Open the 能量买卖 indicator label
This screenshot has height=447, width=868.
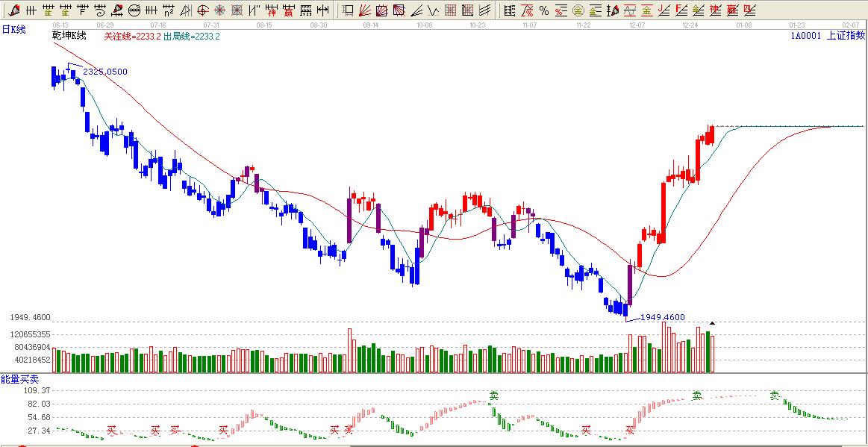tap(19, 380)
